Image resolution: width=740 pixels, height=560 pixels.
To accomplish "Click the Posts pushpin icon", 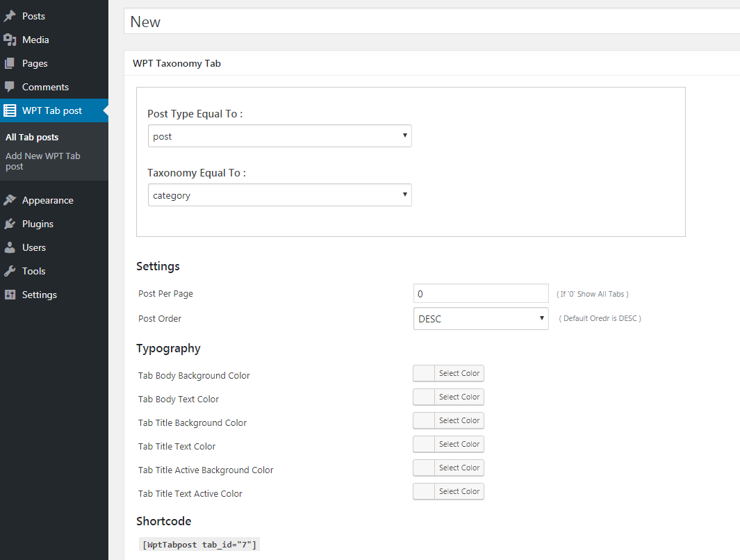I will click(10, 16).
